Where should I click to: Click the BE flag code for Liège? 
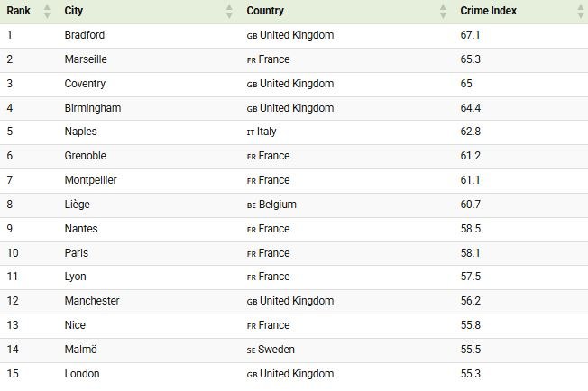tap(252, 205)
